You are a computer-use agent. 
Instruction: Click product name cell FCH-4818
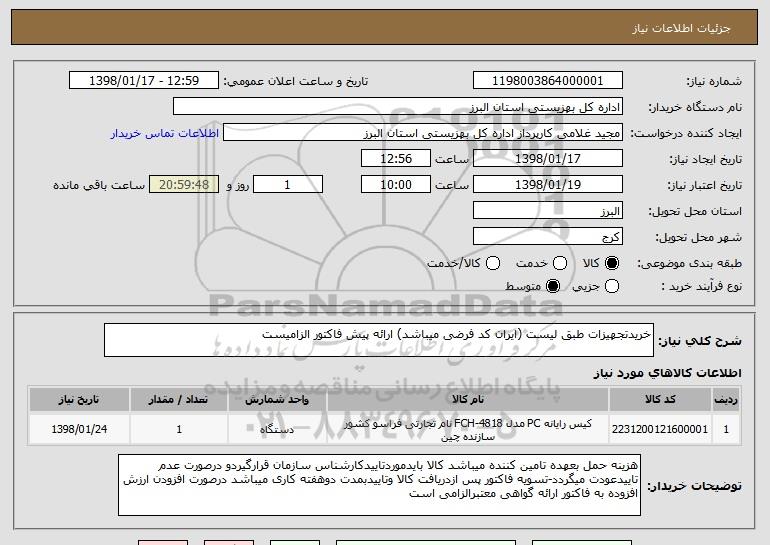pyautogui.click(x=468, y=430)
